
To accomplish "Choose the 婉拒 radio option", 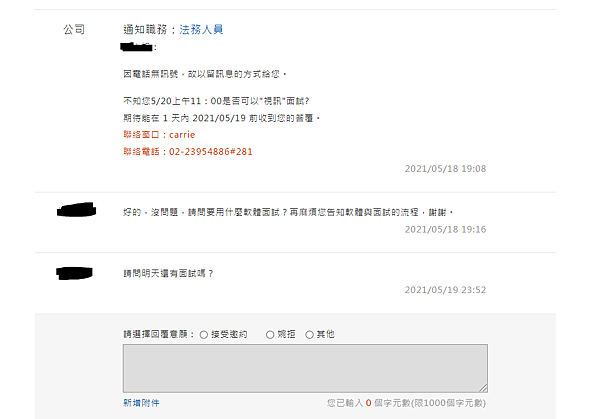I will 270,335.
